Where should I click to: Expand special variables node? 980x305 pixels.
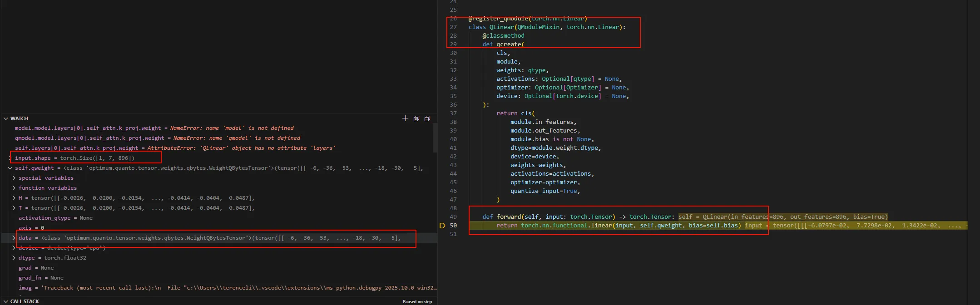pyautogui.click(x=14, y=178)
